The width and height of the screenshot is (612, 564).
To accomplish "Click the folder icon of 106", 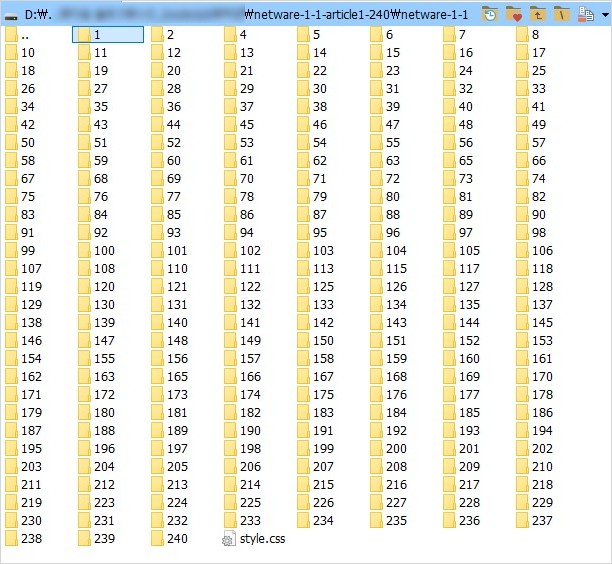I will [522, 250].
